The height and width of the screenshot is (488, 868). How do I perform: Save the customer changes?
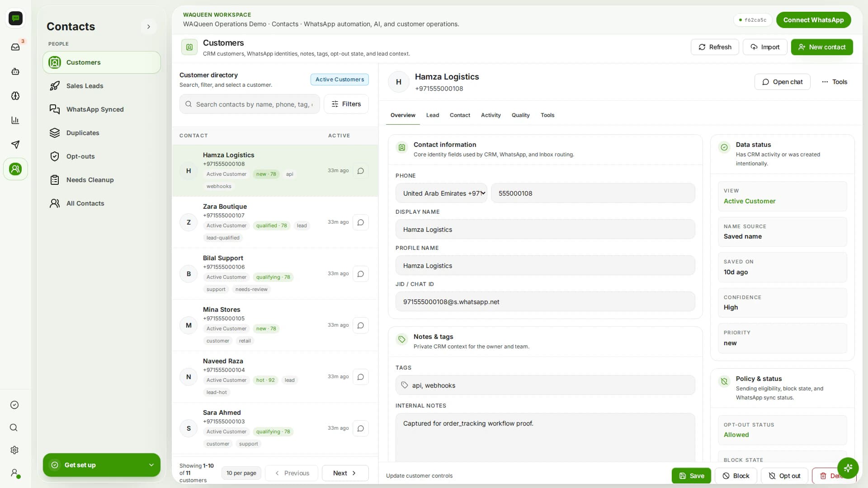coord(691,476)
